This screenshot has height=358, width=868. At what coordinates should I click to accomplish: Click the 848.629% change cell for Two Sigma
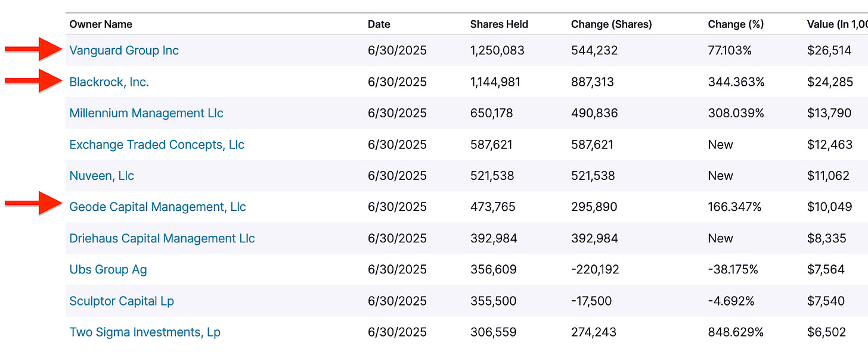click(736, 332)
